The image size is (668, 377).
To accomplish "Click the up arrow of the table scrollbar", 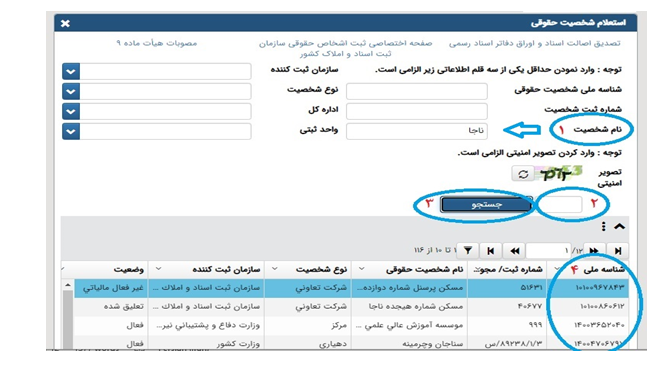I will pos(68,285).
